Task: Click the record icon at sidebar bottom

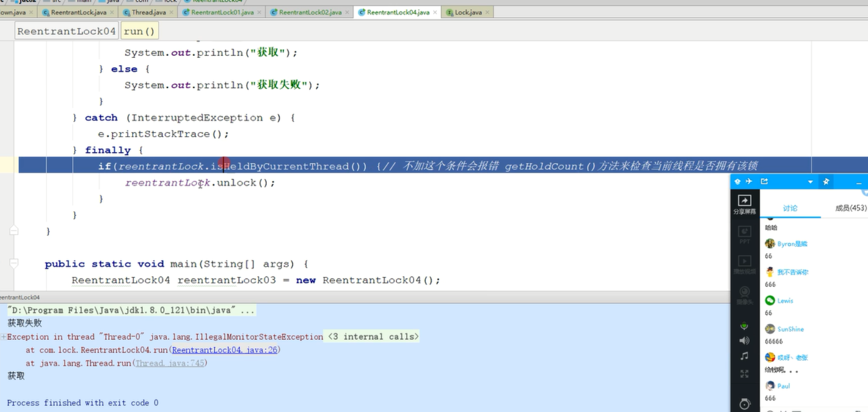Action: click(745, 404)
